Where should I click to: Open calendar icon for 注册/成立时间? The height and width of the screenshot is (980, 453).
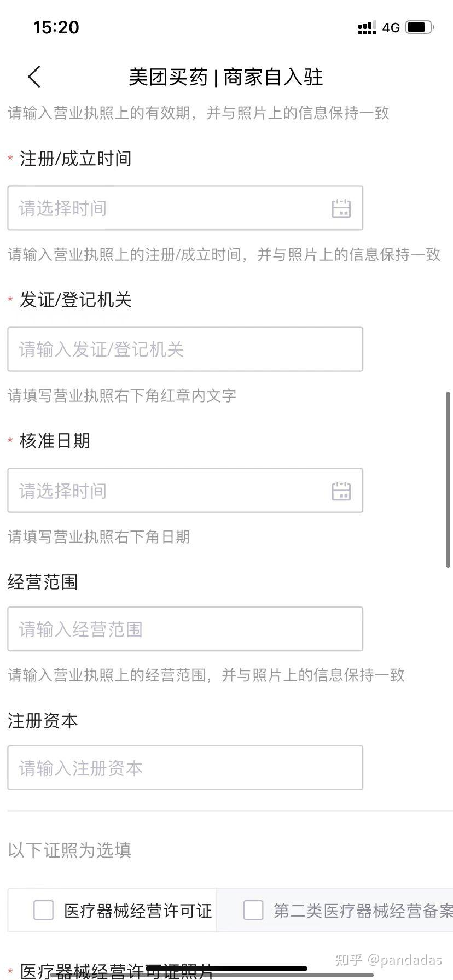341,208
